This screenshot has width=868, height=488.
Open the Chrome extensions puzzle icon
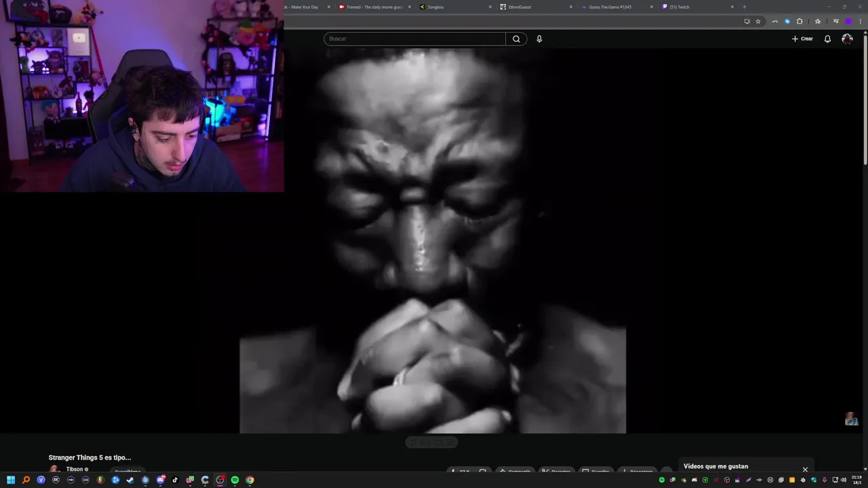click(x=800, y=21)
